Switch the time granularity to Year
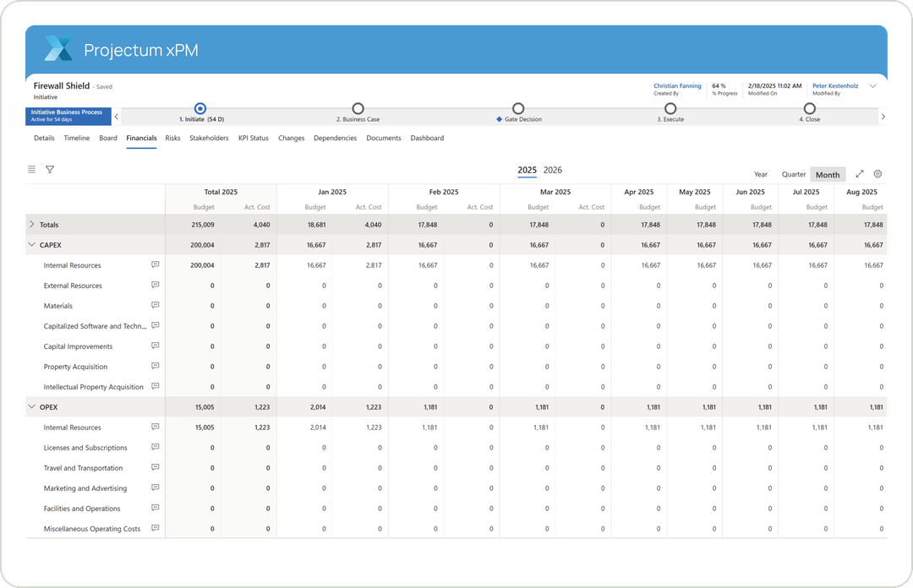Screen dimensions: 913x588 pos(760,174)
